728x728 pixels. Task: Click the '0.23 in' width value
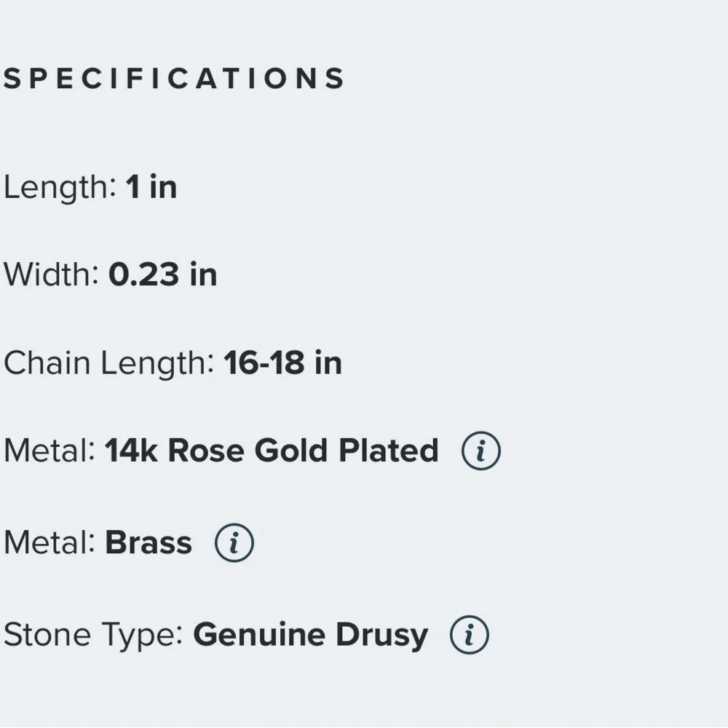163,274
